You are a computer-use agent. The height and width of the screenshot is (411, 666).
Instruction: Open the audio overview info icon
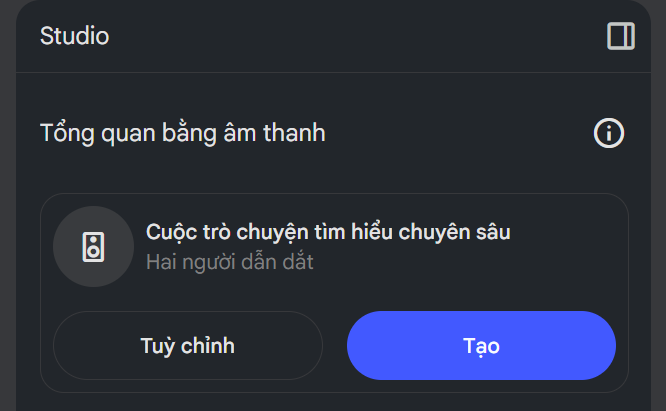(x=609, y=133)
